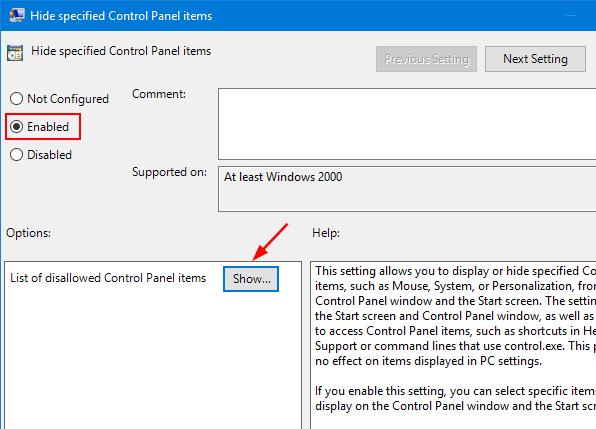Click the Help description text area
This screenshot has width=596, height=429.
(453, 345)
